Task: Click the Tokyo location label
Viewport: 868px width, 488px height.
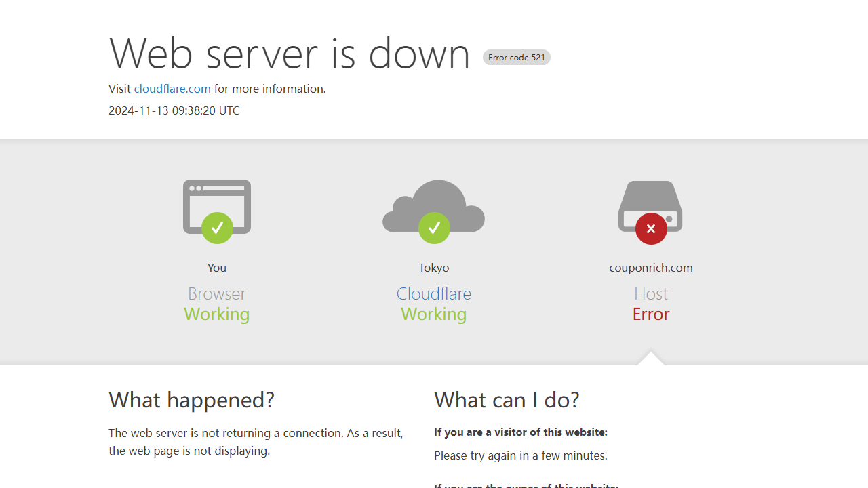Action: coord(434,268)
